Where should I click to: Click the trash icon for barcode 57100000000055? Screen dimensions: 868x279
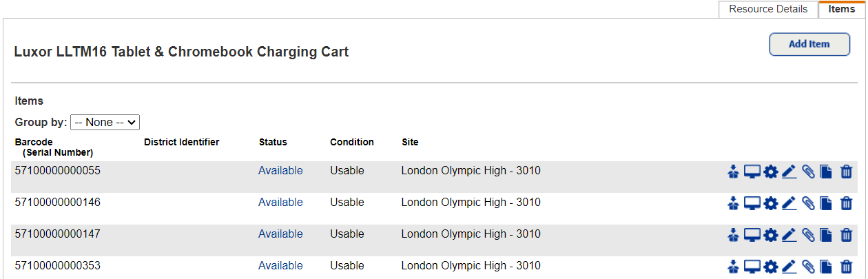tap(847, 172)
